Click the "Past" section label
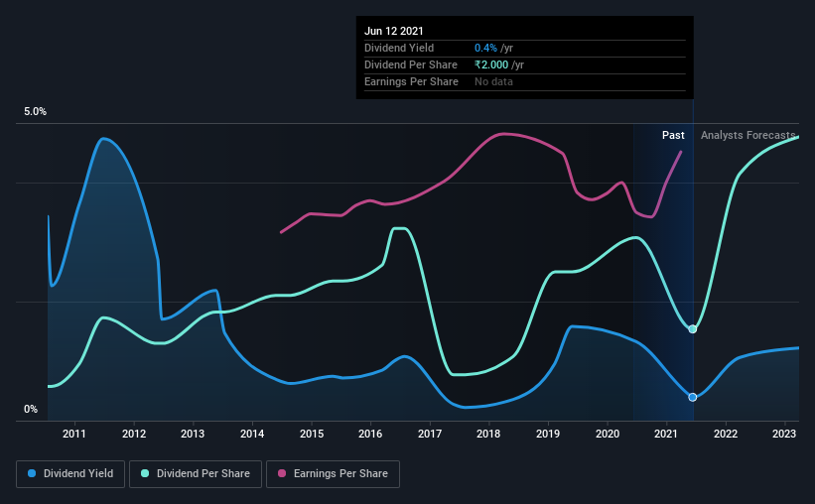Screen dimensions: 815x504 click(673, 135)
